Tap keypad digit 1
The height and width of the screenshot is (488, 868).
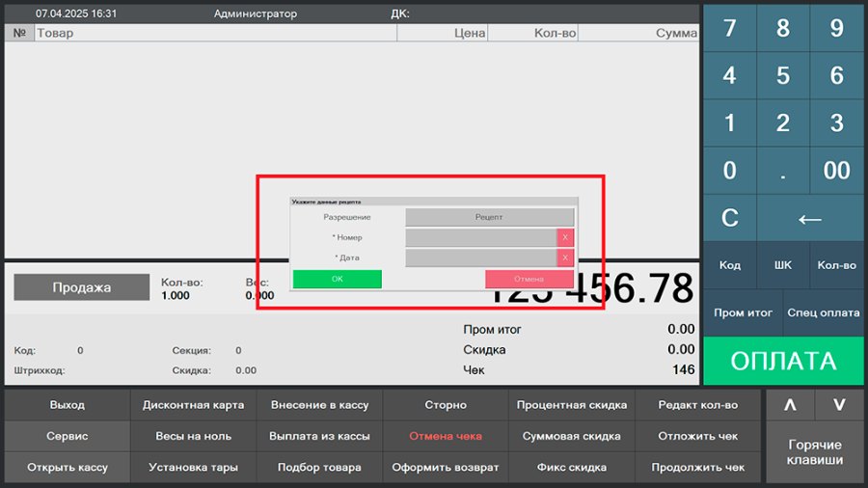click(730, 122)
